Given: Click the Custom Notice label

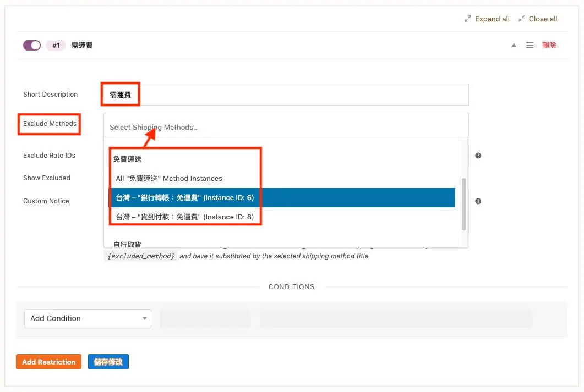Looking at the screenshot, I should point(46,201).
